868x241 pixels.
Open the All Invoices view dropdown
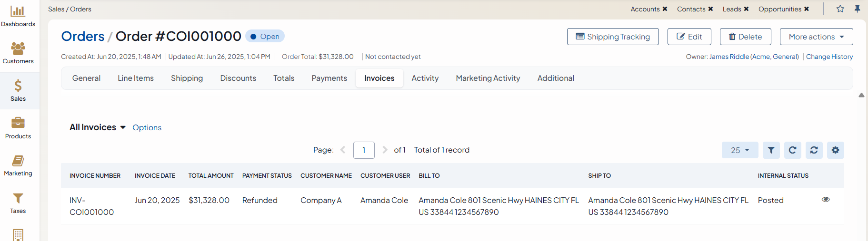(98, 127)
